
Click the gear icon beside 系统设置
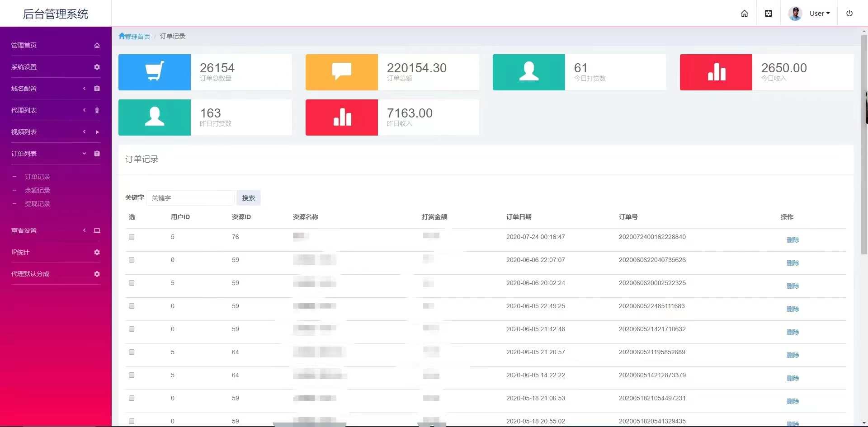point(97,67)
